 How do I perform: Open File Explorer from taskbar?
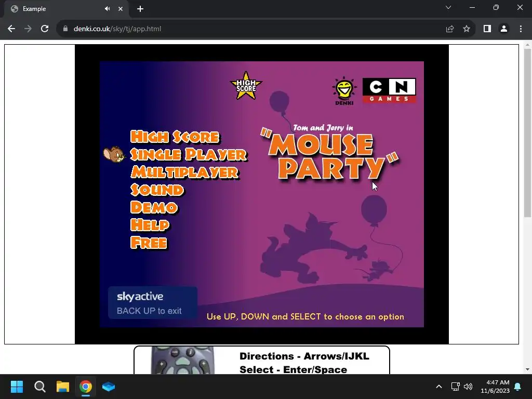63,387
